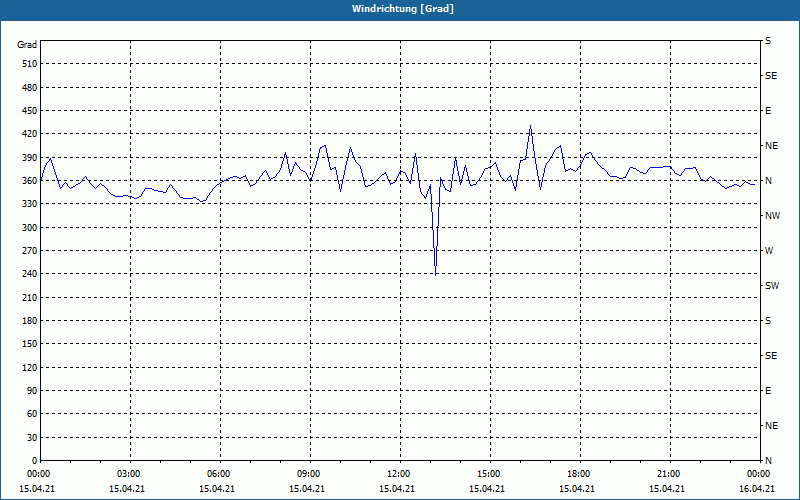Click the y-axis value 300

[30, 228]
